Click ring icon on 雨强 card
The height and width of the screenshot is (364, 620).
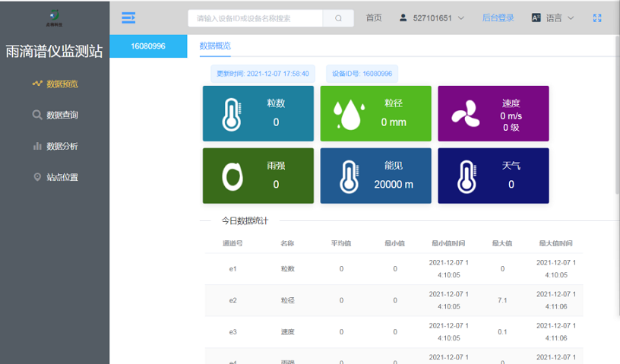(x=232, y=176)
